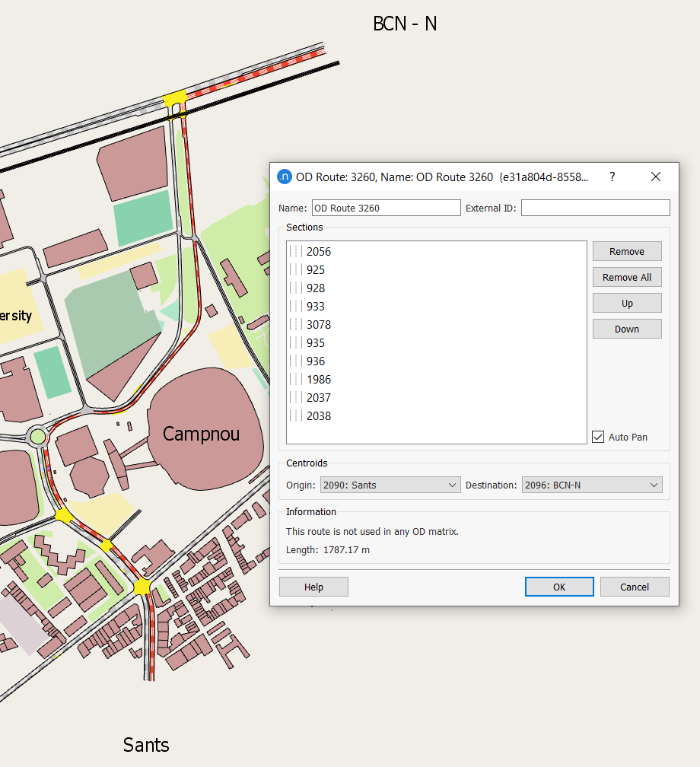
Task: Click the drag handle beside section 2038
Action: (x=295, y=415)
